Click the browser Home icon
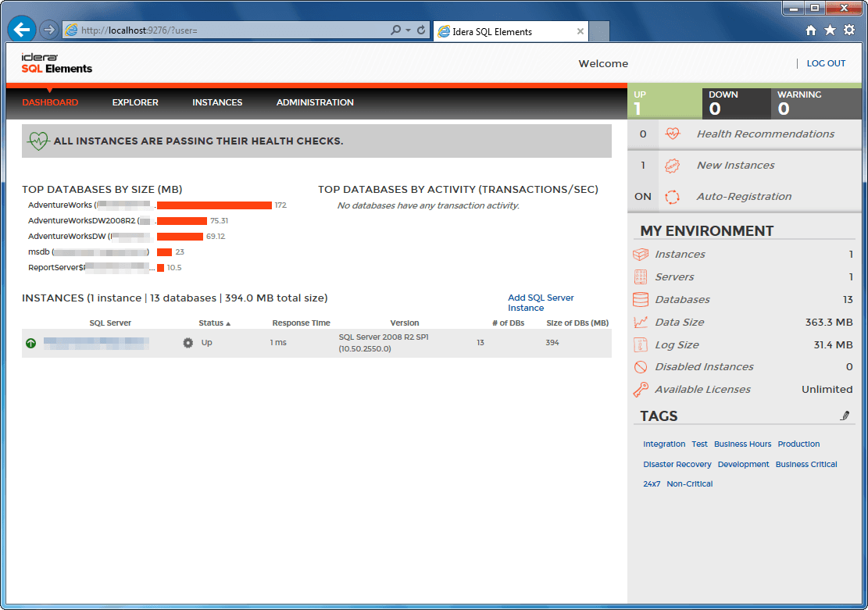This screenshot has height=610, width=868. [x=810, y=30]
